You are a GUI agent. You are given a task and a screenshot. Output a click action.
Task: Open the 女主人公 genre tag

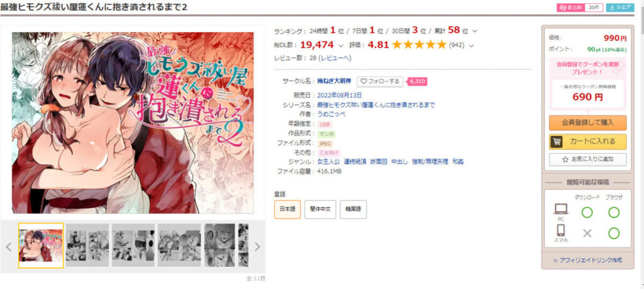[328, 162]
